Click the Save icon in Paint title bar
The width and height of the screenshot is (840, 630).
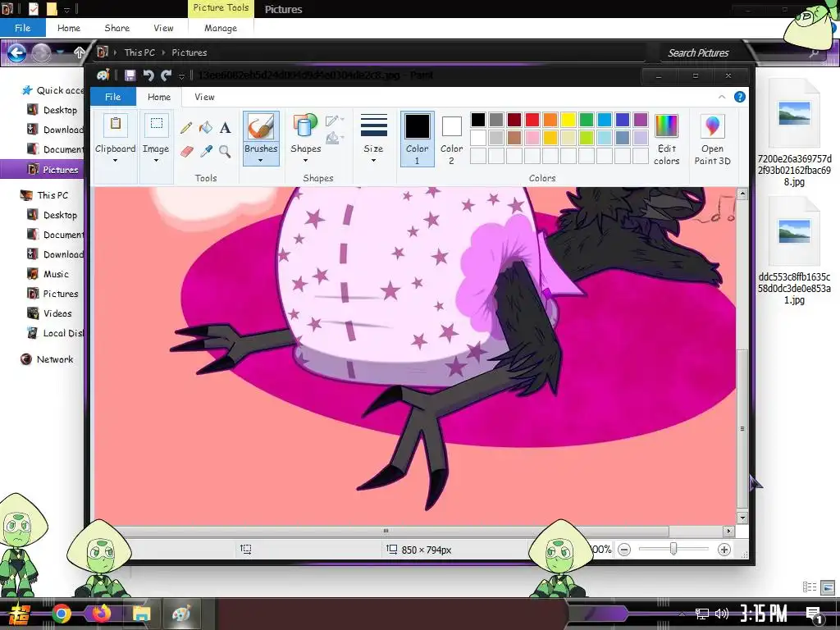pyautogui.click(x=130, y=75)
